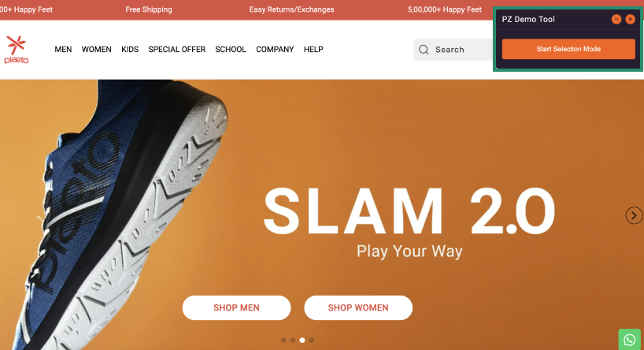644x350 pixels.
Task: Click the SHOP MEN button
Action: tap(236, 307)
